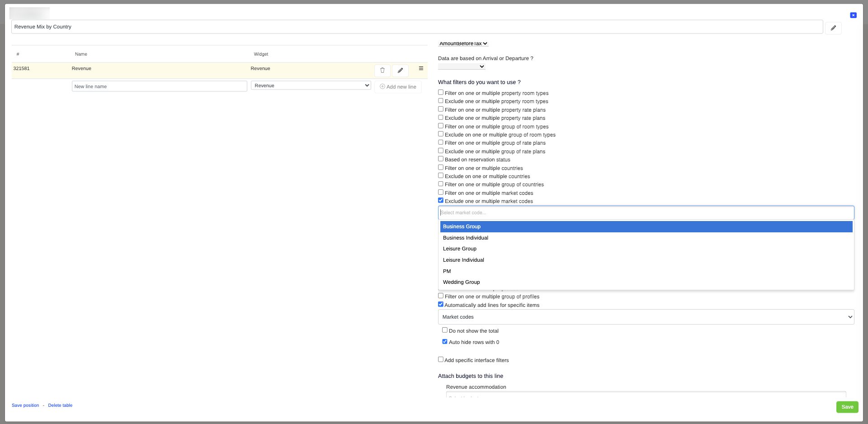
Task: Click the Save position link
Action: click(25, 405)
